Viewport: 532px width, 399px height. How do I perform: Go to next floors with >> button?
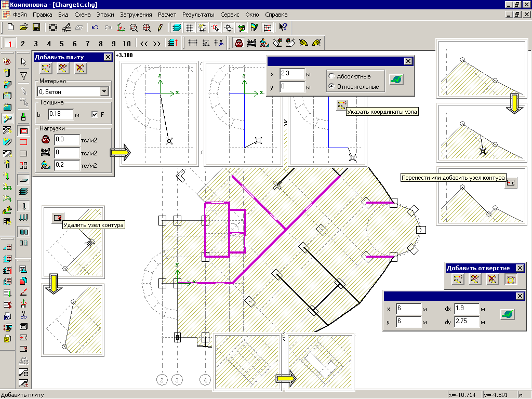pos(156,44)
